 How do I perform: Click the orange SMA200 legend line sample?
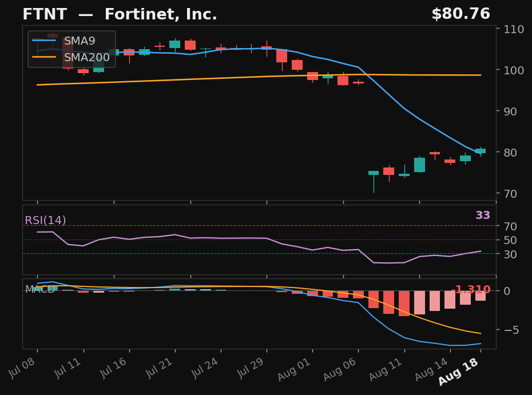point(44,57)
